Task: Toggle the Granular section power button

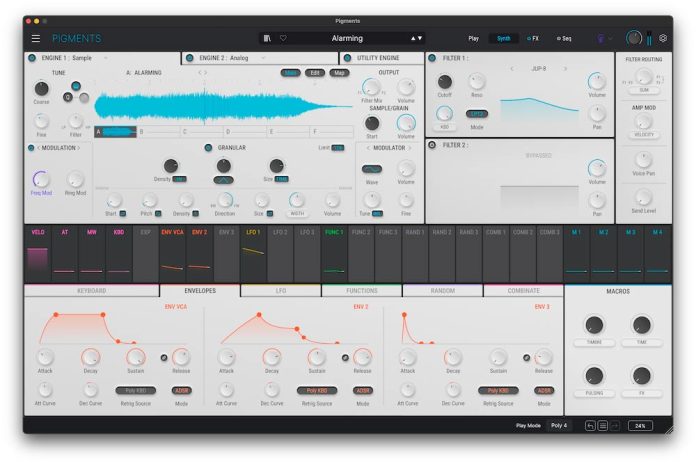Action: (x=210, y=148)
